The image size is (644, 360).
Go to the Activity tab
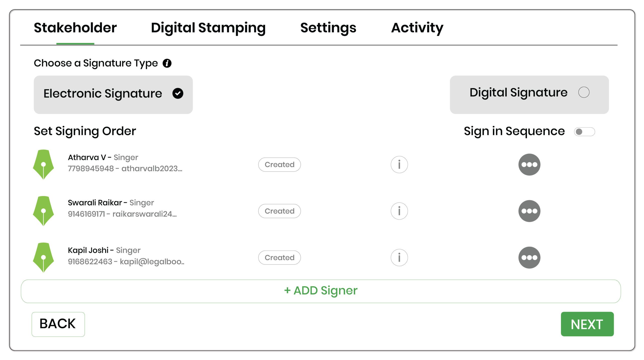[x=417, y=28]
